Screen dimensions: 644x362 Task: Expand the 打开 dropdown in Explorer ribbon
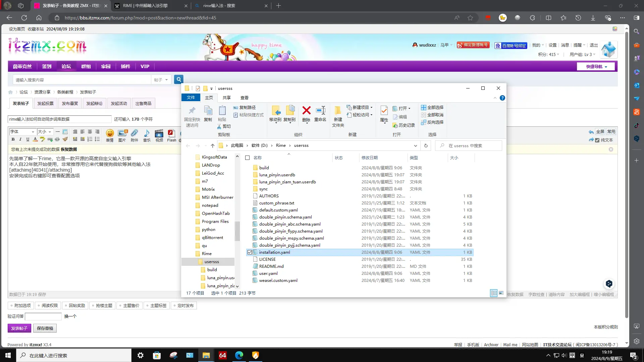[x=409, y=109]
